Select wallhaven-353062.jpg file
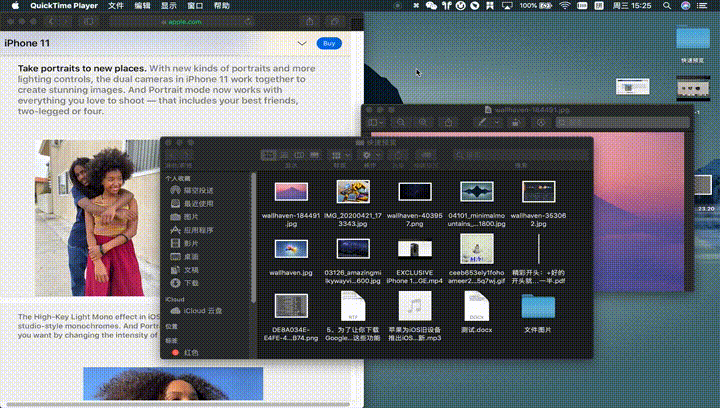 [x=539, y=191]
